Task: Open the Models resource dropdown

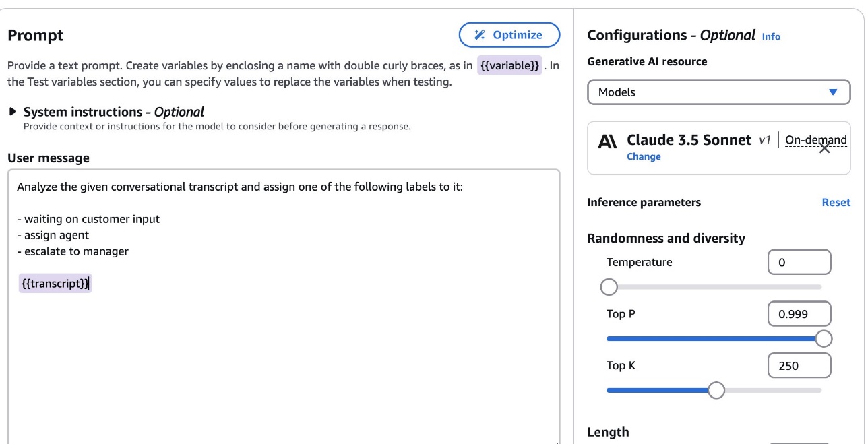Action: point(719,92)
